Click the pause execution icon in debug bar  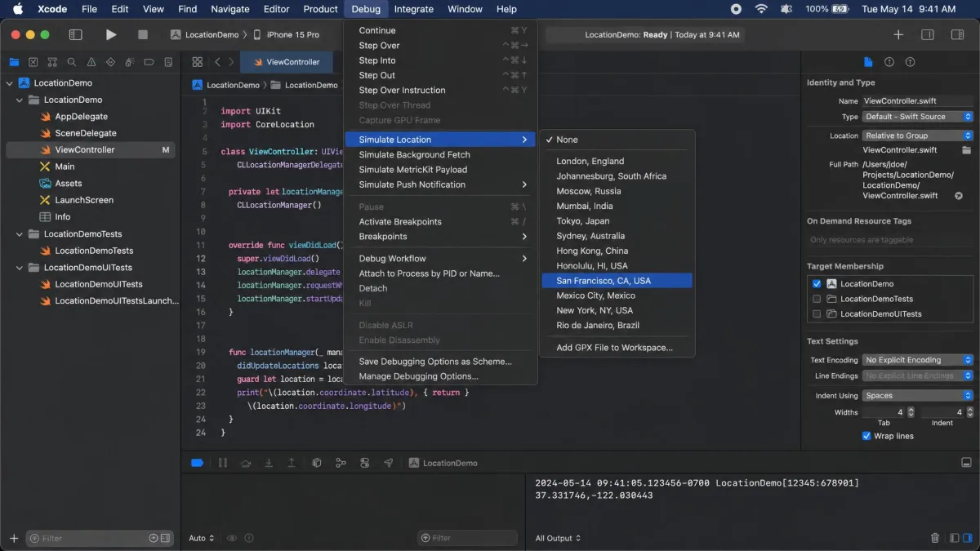point(223,463)
